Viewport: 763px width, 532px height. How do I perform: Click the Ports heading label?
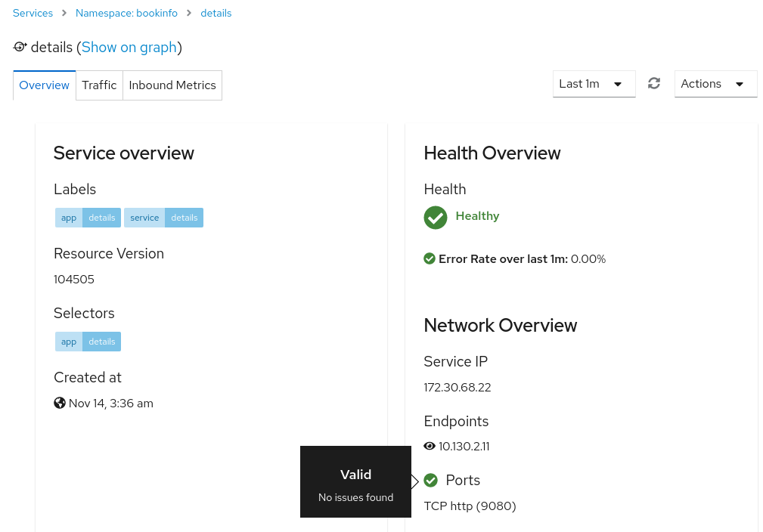pos(463,480)
